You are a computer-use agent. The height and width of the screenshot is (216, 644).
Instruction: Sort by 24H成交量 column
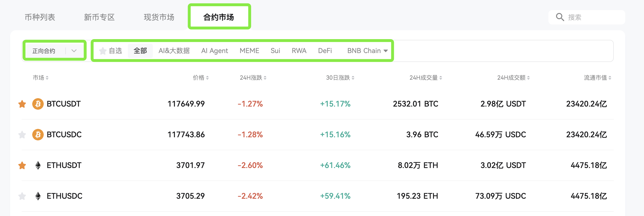(x=426, y=78)
